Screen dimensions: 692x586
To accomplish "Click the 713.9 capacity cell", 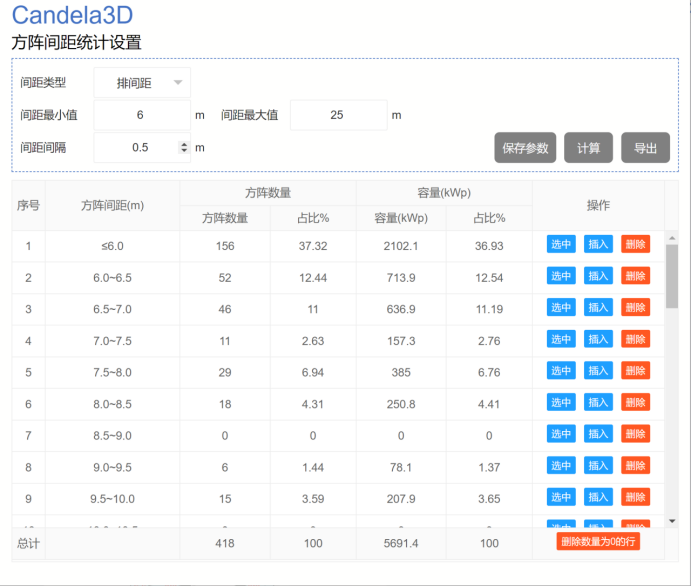I will point(401,278).
